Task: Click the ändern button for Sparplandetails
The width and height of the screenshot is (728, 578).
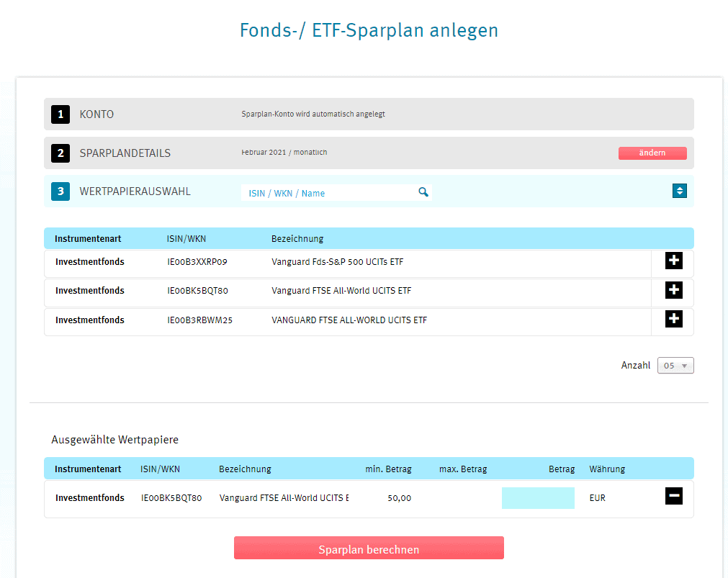Action: pyautogui.click(x=652, y=153)
